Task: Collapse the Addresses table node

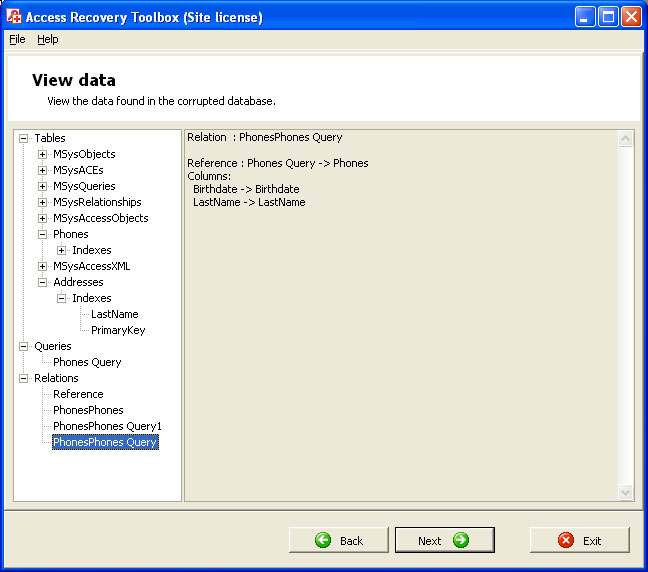Action: pos(42,282)
